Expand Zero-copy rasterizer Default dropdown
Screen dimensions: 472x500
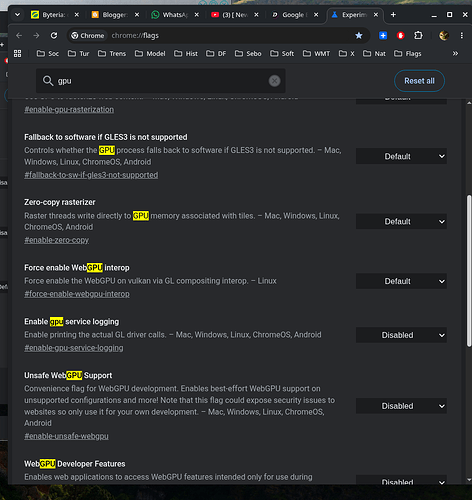[x=401, y=222]
